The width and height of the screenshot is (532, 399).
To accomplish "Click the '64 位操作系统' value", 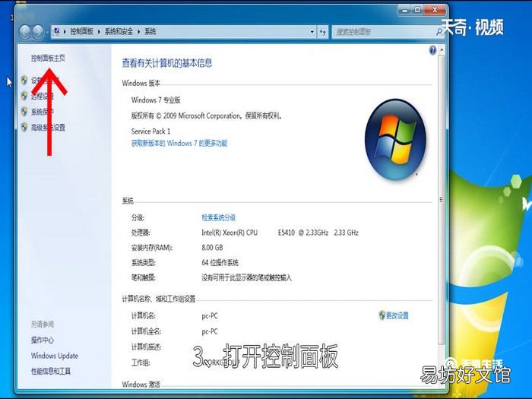I will click(x=220, y=263).
